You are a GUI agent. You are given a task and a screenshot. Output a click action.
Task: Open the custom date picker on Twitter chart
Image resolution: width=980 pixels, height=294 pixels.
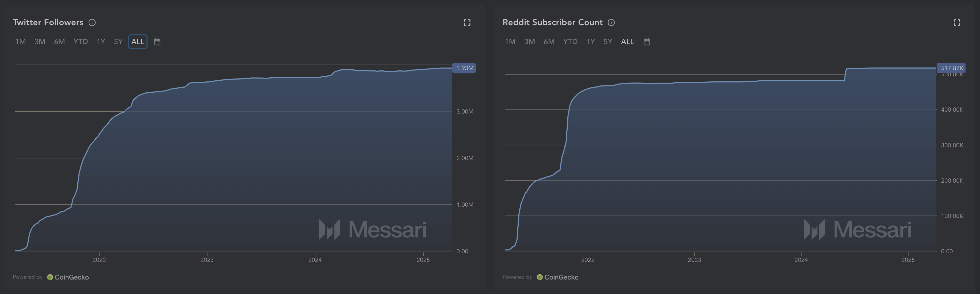click(157, 42)
